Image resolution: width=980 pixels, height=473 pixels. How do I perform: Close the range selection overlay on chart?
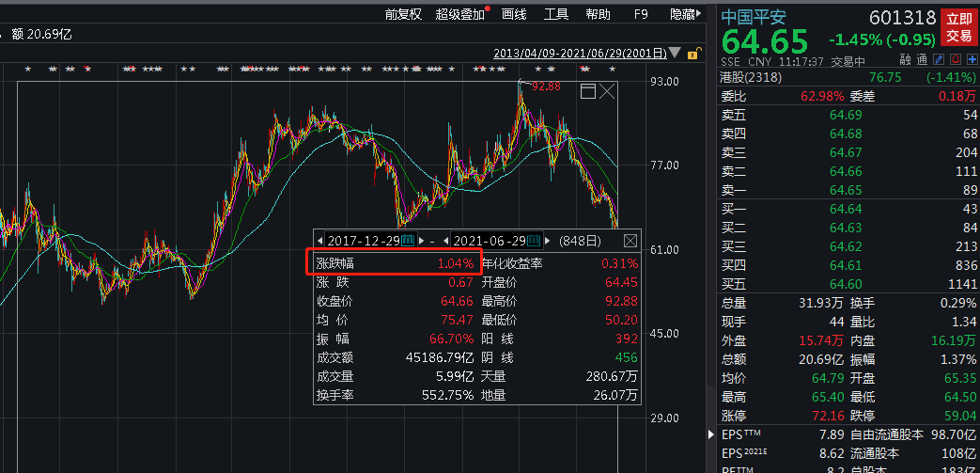tap(608, 92)
